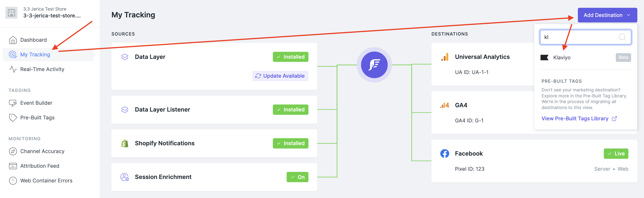Select Klaviyo from the destination results
644x198 pixels.
[x=562, y=58]
